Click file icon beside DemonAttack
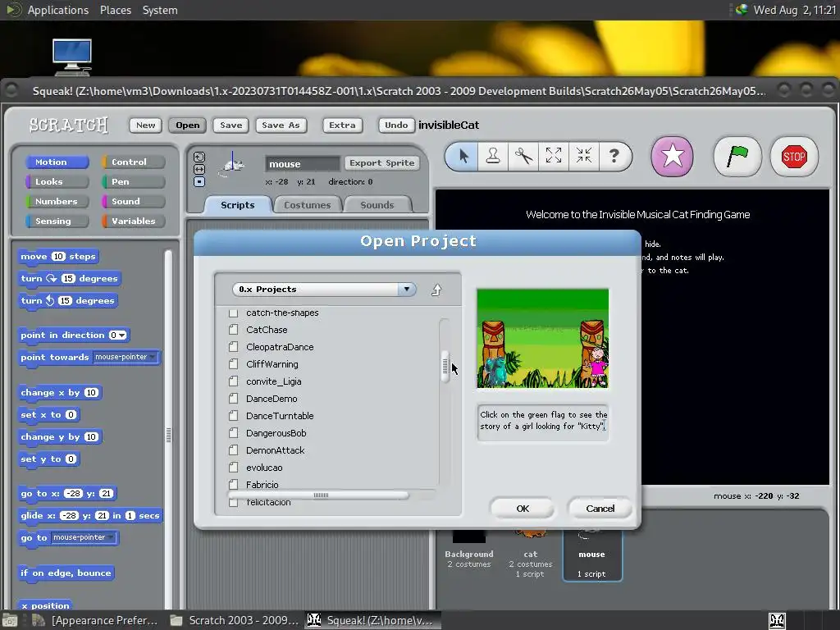Image resolution: width=840 pixels, height=630 pixels. coord(233,450)
